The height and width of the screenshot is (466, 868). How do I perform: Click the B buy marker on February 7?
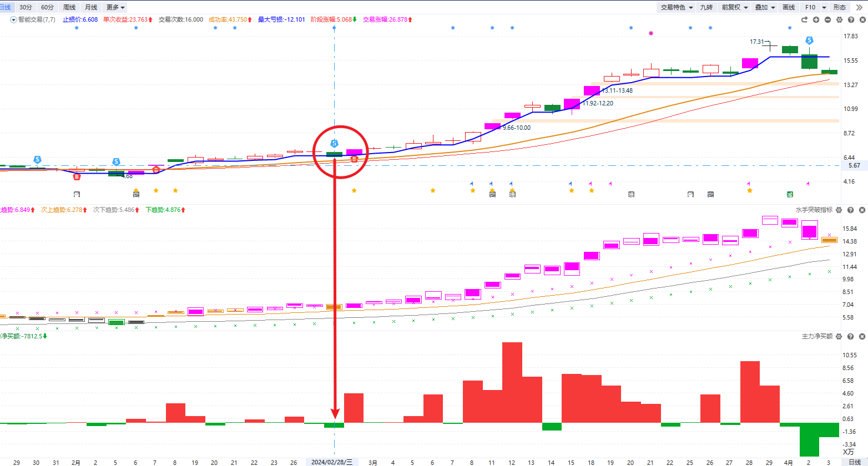(156, 170)
